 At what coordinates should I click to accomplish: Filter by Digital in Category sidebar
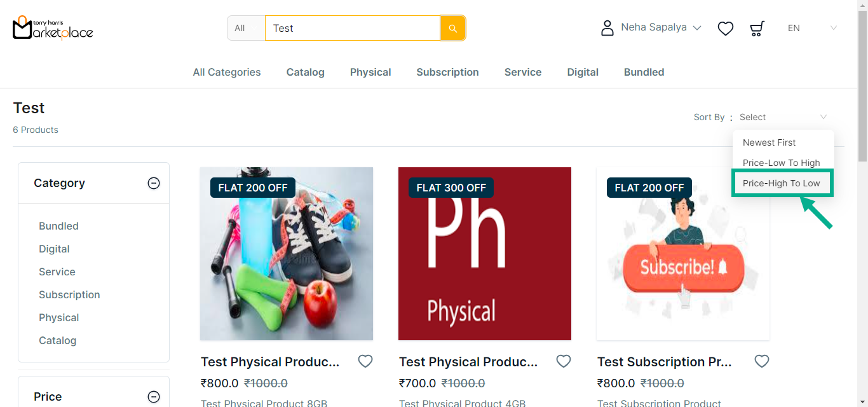[x=54, y=249]
